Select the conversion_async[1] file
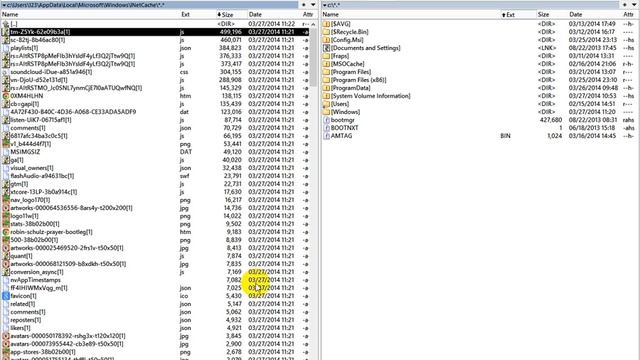The image size is (640, 360). point(155,272)
